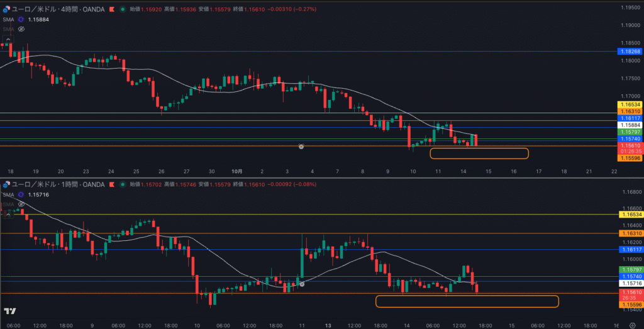Select the orange rectangle zone on lower chart
This screenshot has height=329, width=644.
coord(467,301)
